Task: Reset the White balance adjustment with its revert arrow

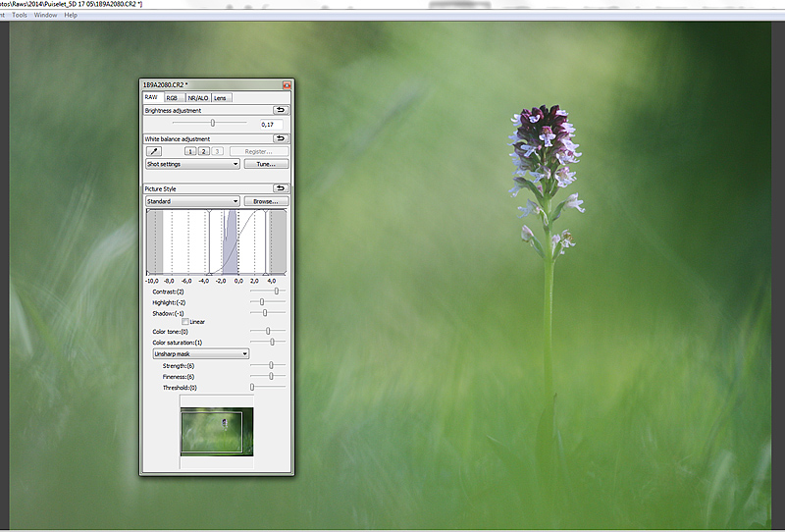Action: (281, 138)
